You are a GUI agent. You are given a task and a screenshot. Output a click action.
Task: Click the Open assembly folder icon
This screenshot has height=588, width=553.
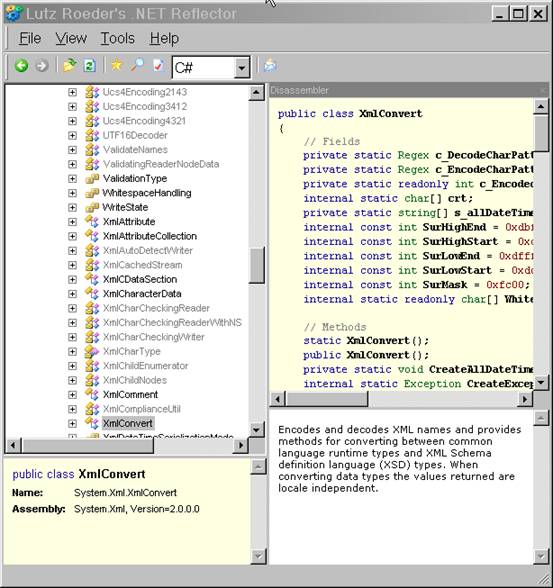(70, 66)
